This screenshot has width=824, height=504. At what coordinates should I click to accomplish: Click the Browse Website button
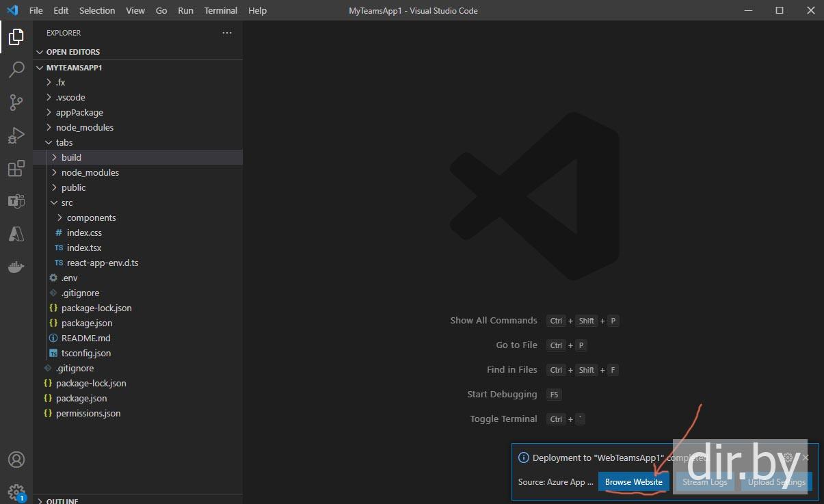(633, 482)
